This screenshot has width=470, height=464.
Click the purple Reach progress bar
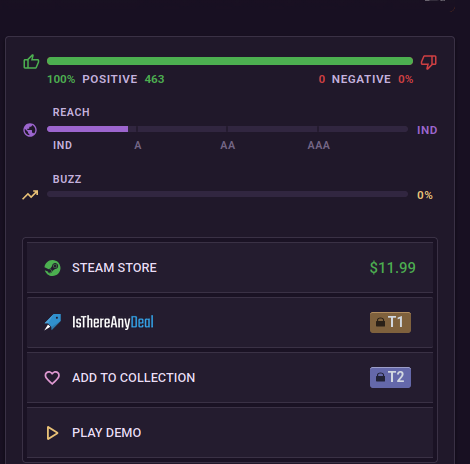click(227, 129)
